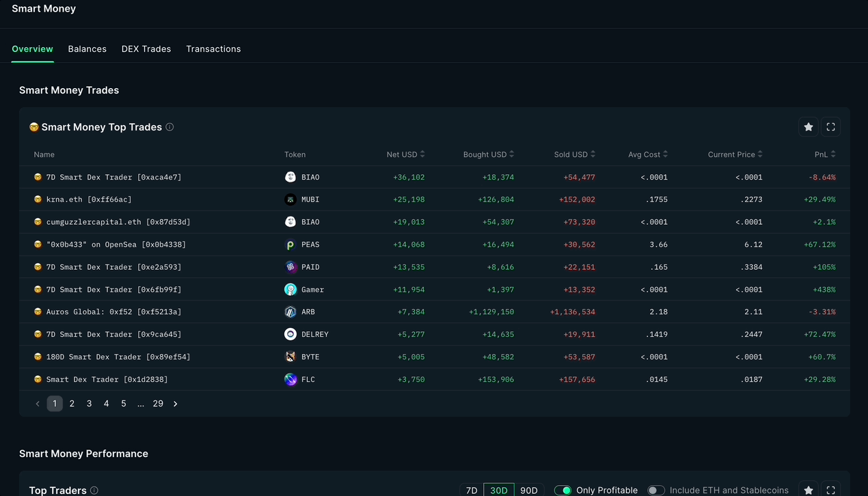Click the star icon on Smart Money Top Trades
The height and width of the screenshot is (496, 868).
click(x=809, y=126)
